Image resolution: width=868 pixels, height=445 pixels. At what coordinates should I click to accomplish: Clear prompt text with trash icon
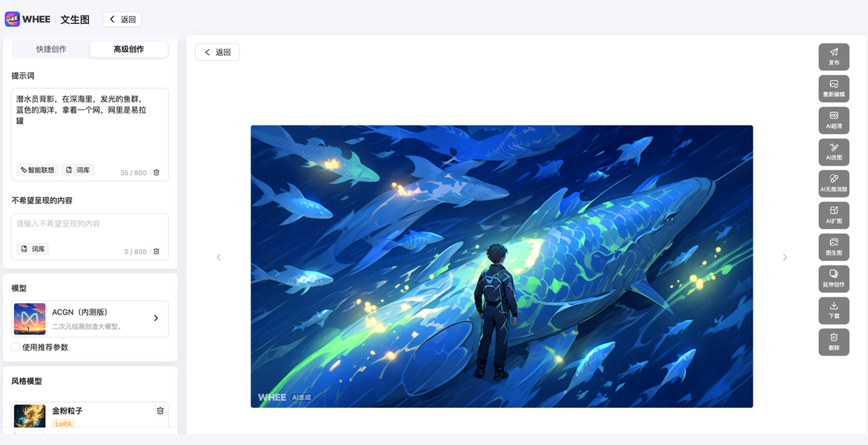156,172
